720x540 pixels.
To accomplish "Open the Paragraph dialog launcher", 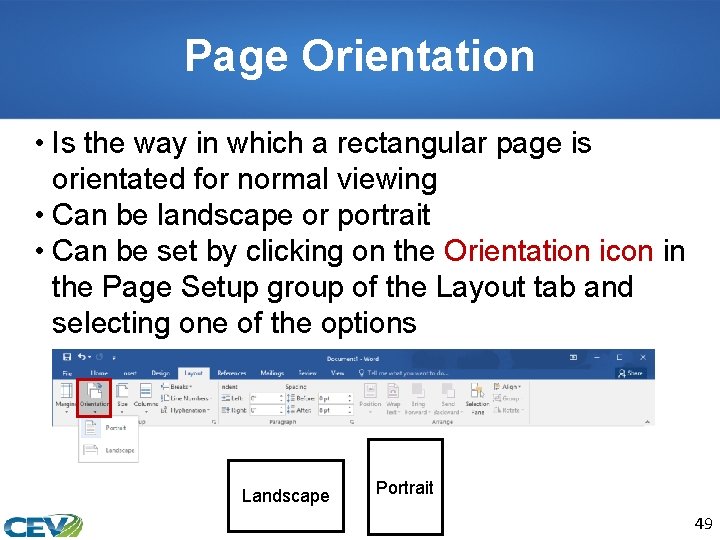I will (x=352, y=422).
